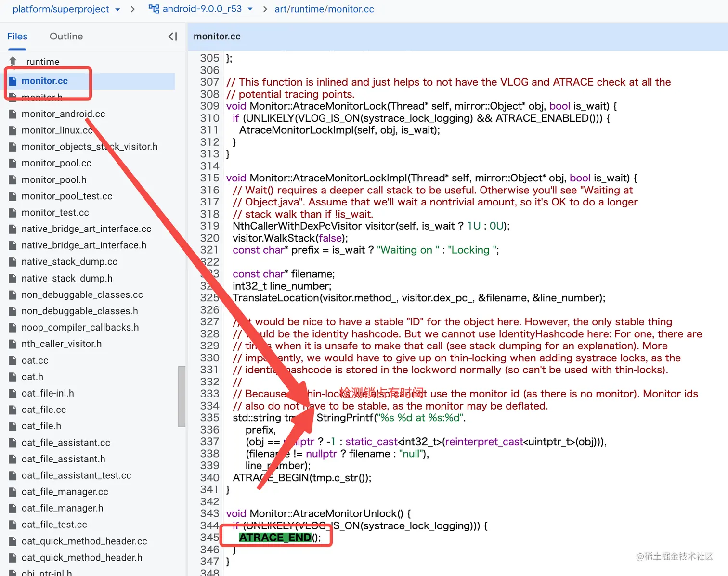Open nth_caller_visitor.h file
This screenshot has height=576, width=728.
[x=62, y=344]
